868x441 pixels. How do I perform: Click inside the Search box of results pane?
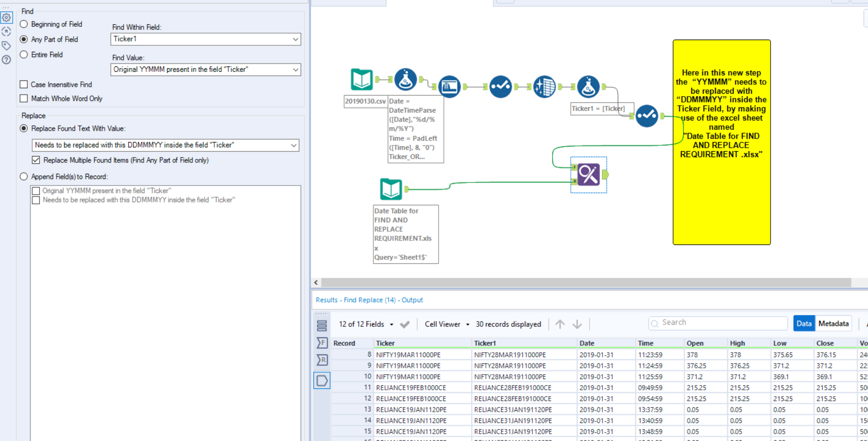tap(716, 322)
